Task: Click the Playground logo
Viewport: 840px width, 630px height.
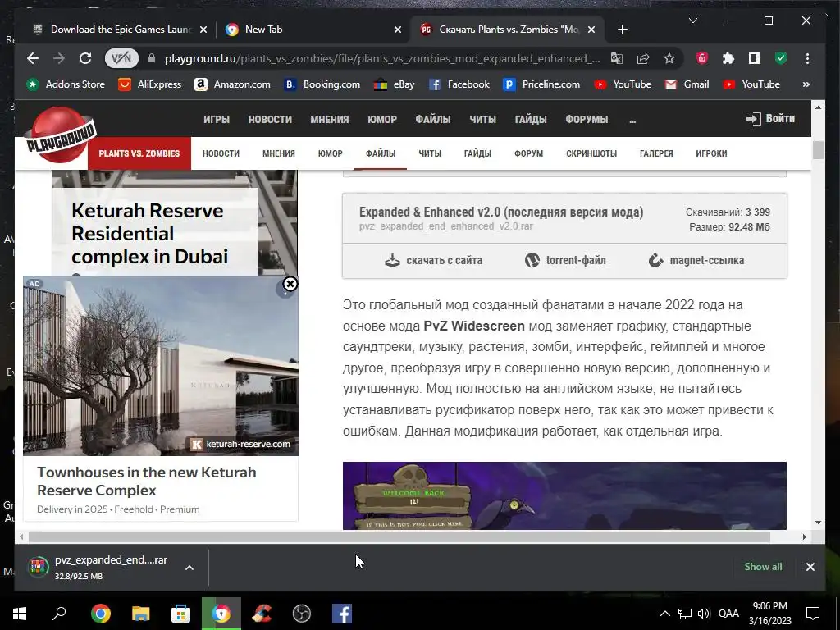Action: click(x=60, y=135)
